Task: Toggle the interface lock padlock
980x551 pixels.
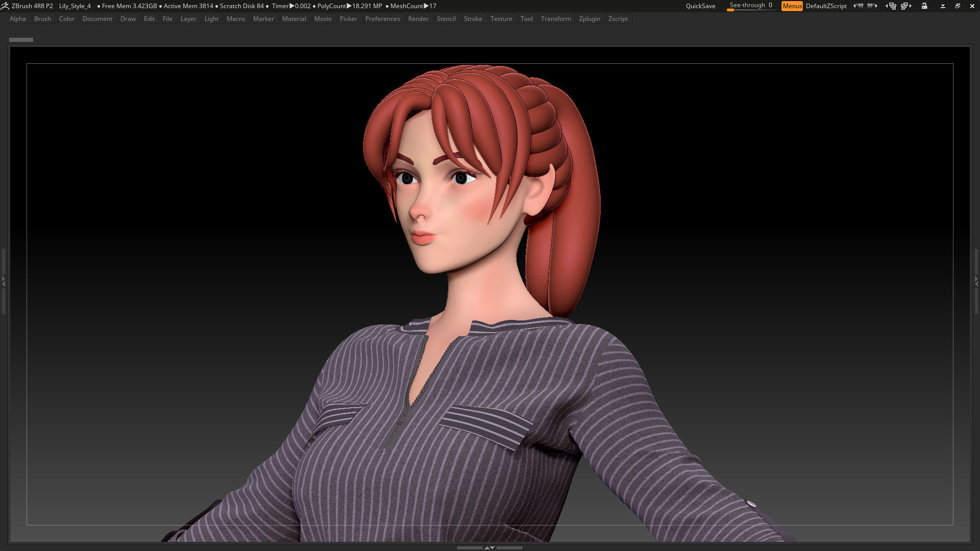Action: click(924, 6)
